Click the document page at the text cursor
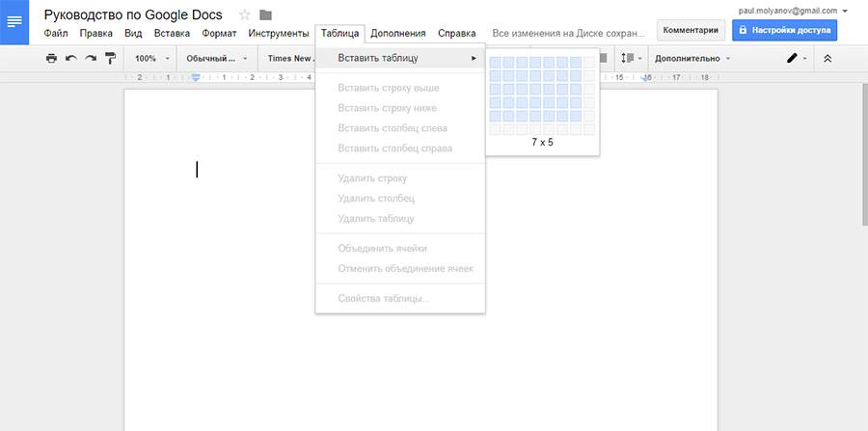 (x=197, y=170)
